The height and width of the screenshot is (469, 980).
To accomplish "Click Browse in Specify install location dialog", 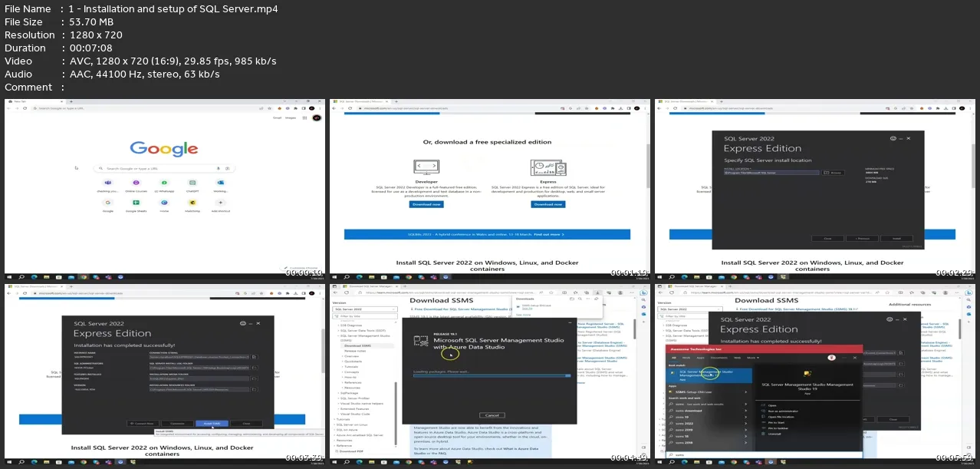I will point(834,173).
